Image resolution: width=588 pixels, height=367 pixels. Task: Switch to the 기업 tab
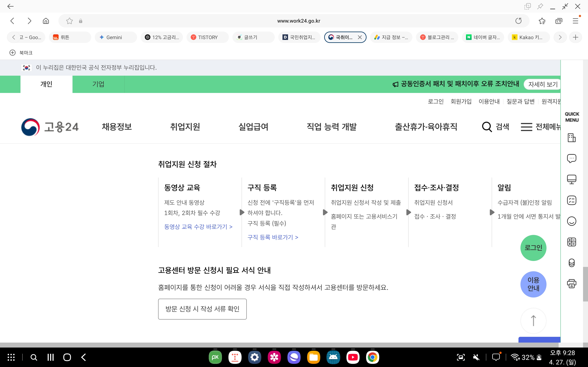[x=98, y=84]
